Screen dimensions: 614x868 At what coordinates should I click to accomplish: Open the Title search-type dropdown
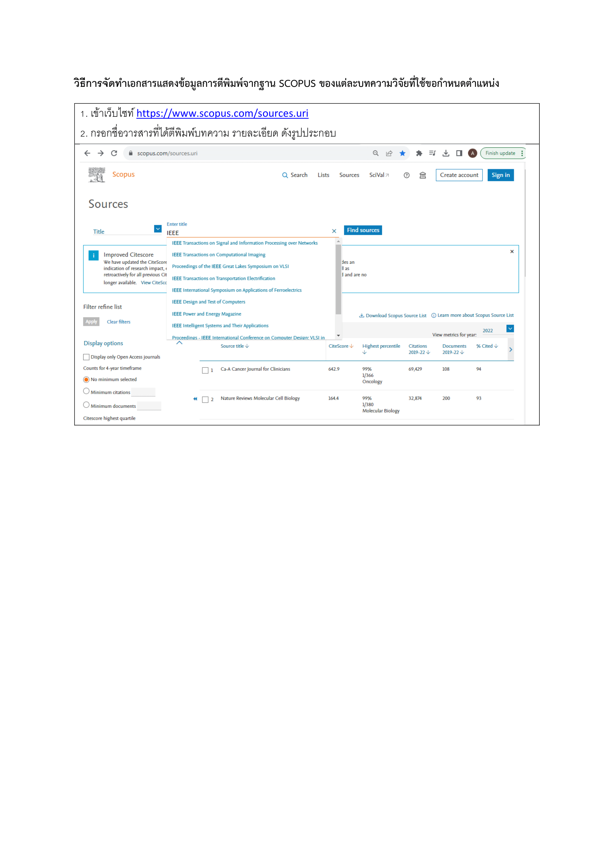click(158, 229)
